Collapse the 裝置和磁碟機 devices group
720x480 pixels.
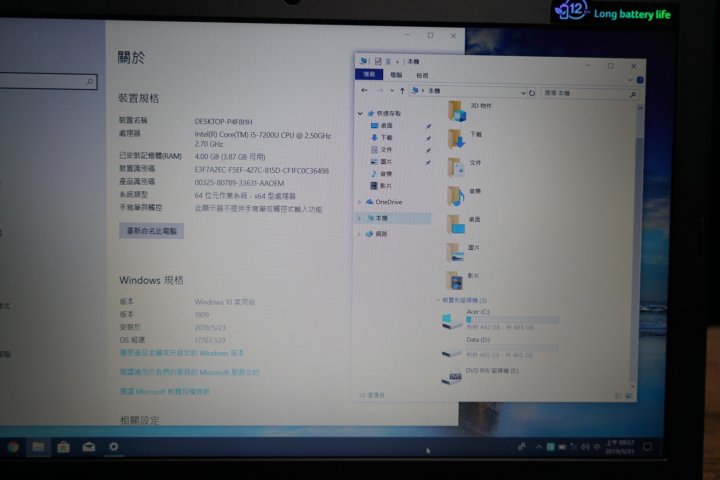(438, 300)
